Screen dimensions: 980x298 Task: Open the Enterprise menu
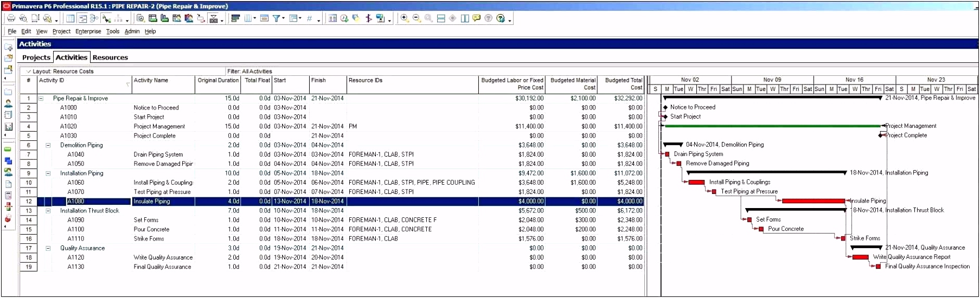88,31
